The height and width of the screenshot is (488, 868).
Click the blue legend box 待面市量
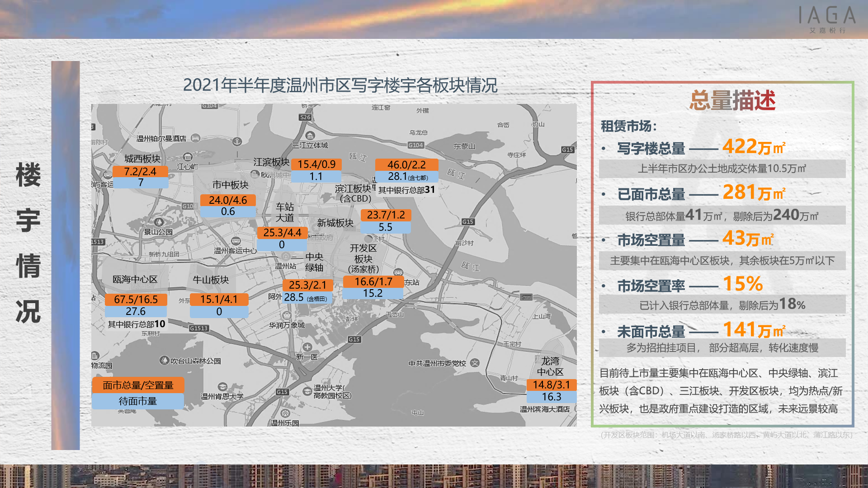[x=138, y=401]
